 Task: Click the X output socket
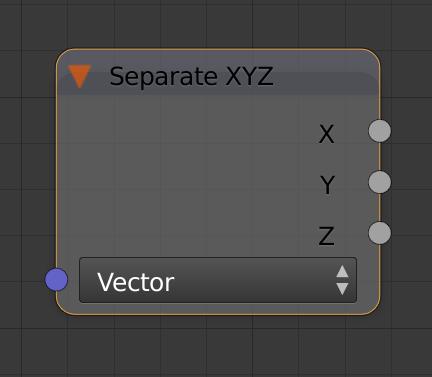point(380,131)
